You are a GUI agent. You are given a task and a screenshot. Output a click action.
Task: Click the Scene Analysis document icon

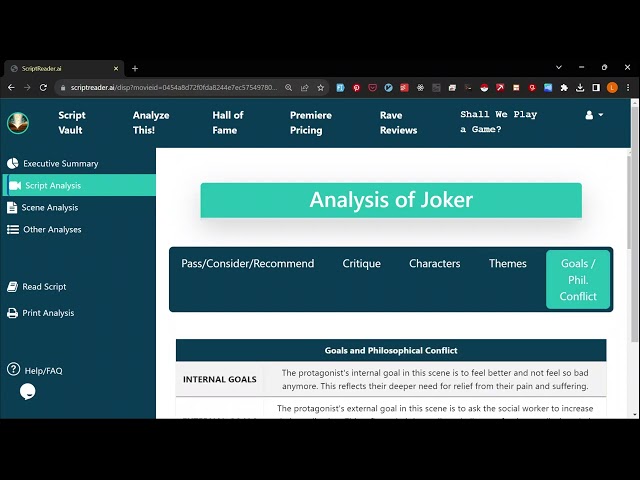(x=12, y=207)
